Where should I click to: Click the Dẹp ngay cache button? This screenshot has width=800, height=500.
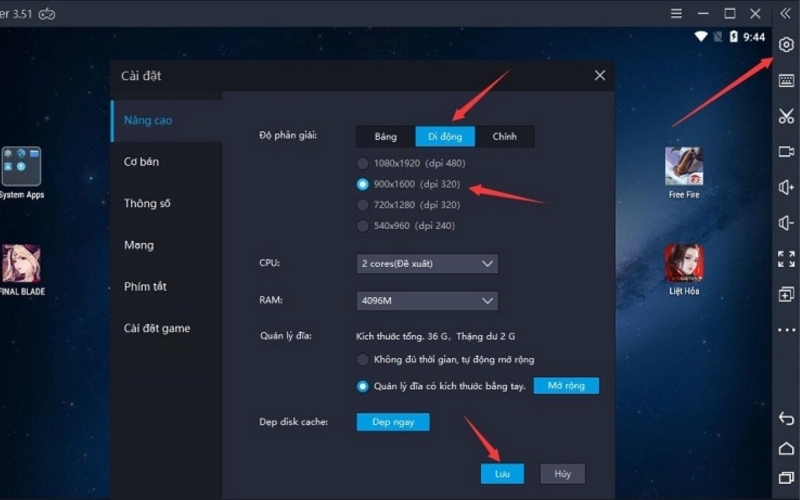393,422
